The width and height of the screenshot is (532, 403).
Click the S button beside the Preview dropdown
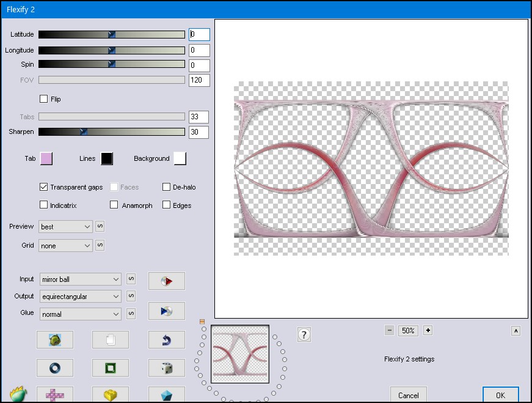tap(100, 226)
